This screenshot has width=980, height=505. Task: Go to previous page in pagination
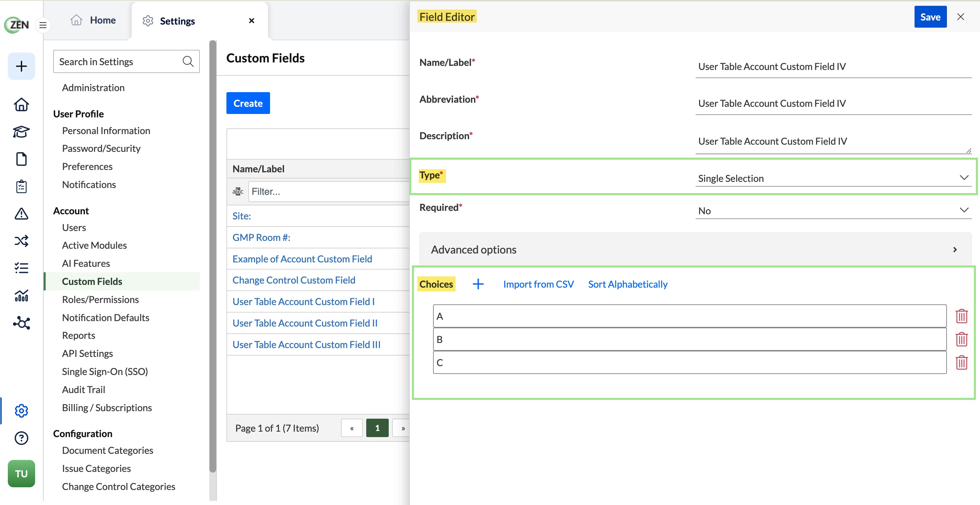[x=352, y=428]
